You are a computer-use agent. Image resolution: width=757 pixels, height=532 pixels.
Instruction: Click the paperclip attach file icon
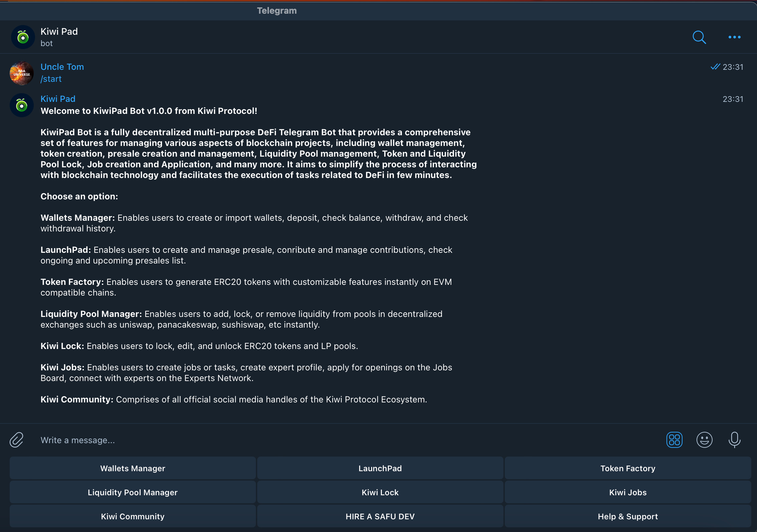point(16,440)
